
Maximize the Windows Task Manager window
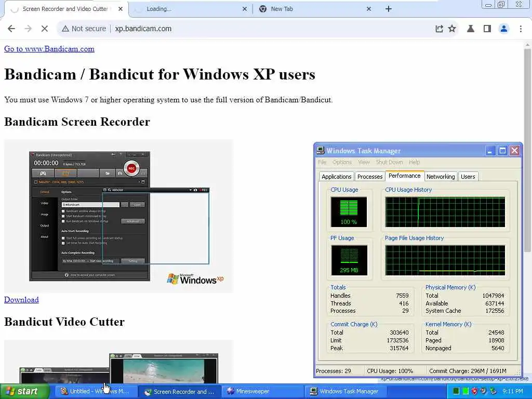click(x=502, y=151)
